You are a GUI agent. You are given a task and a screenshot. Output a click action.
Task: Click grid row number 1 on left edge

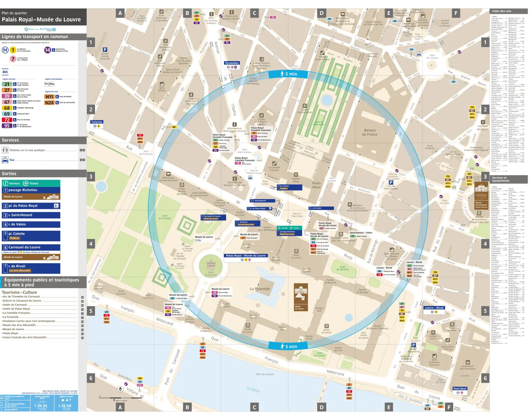coord(91,42)
